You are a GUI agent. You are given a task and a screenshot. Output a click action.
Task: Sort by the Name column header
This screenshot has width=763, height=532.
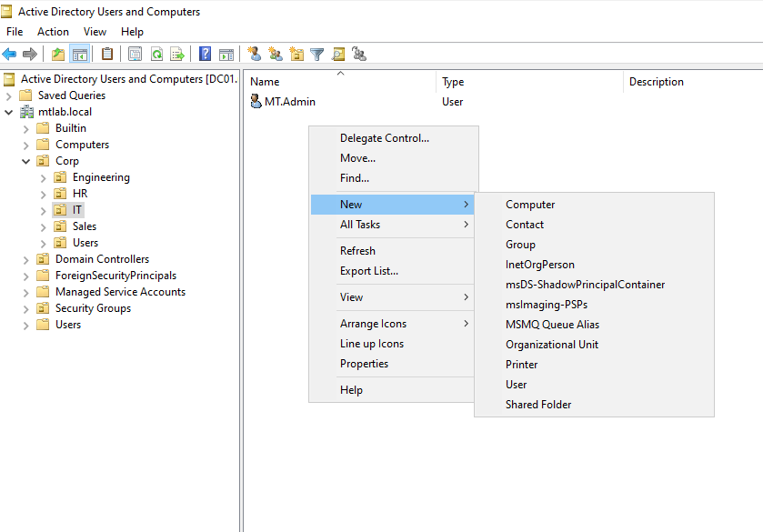click(340, 82)
